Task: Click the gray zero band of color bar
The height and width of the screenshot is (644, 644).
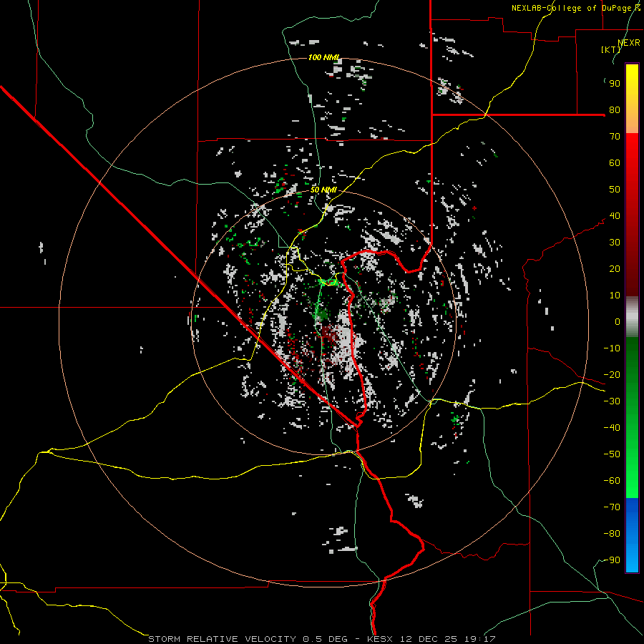Action: point(632,317)
